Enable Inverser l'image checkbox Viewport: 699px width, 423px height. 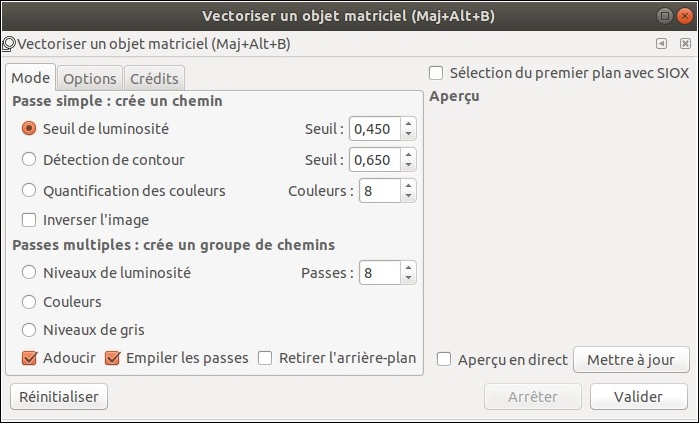pyautogui.click(x=29, y=220)
